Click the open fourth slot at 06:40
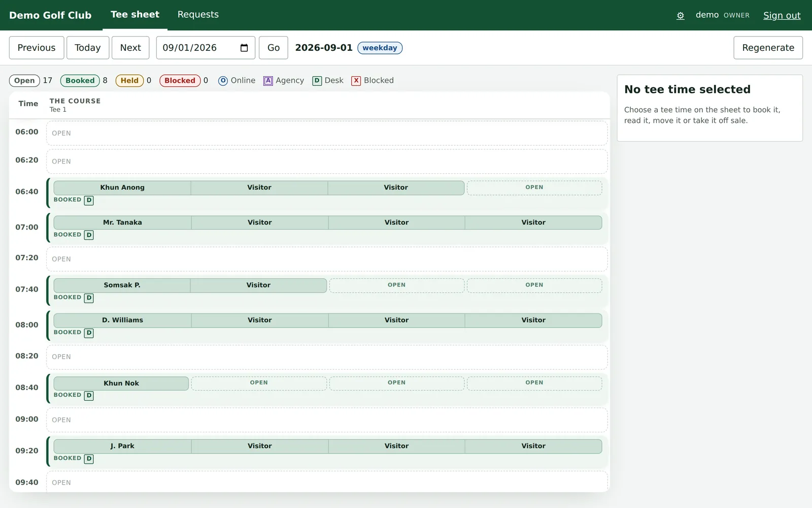This screenshot has height=508, width=812. 534,188
